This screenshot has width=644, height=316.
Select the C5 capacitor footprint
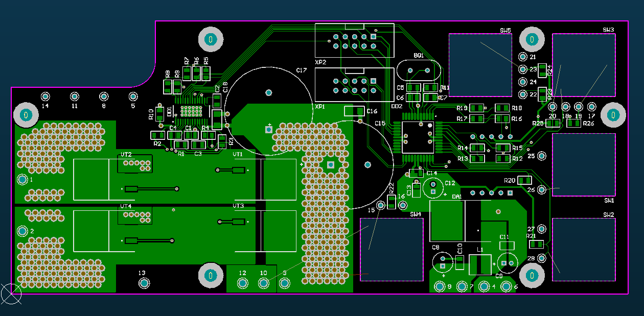point(413,88)
